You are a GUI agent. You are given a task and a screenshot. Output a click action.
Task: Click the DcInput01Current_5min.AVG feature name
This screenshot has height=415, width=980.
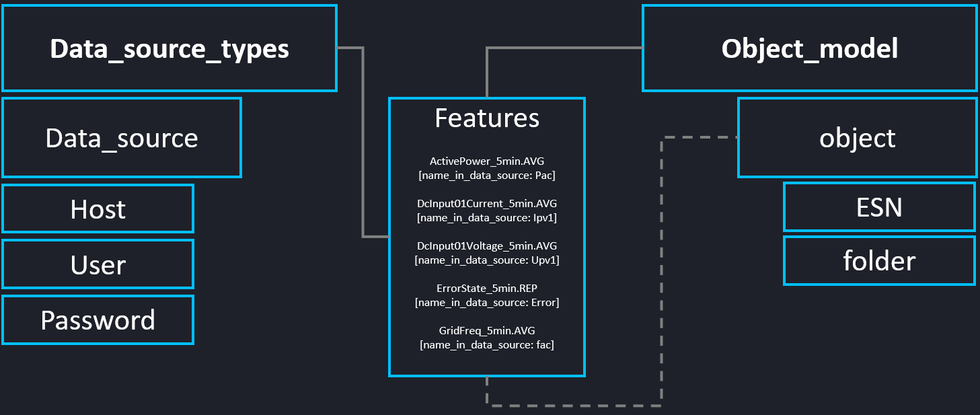point(487,204)
